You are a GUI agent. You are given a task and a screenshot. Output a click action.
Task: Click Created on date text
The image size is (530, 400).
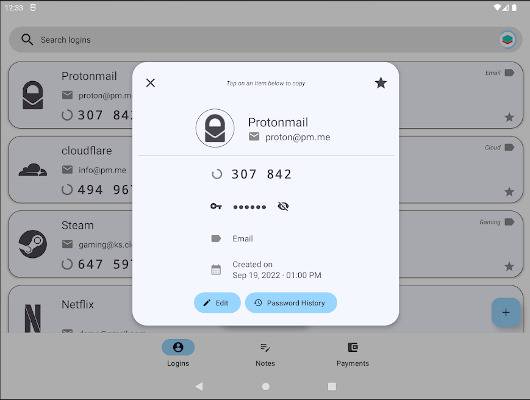coord(277,270)
